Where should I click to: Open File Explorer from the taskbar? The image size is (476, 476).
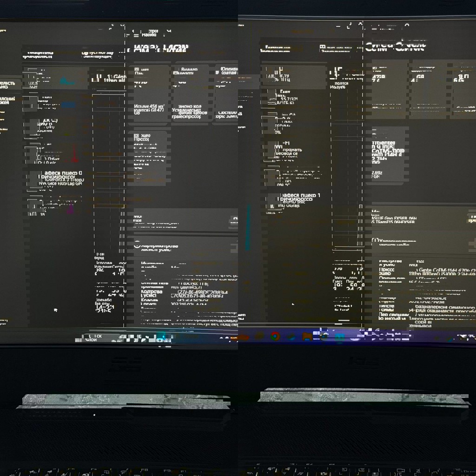[x=306, y=336]
